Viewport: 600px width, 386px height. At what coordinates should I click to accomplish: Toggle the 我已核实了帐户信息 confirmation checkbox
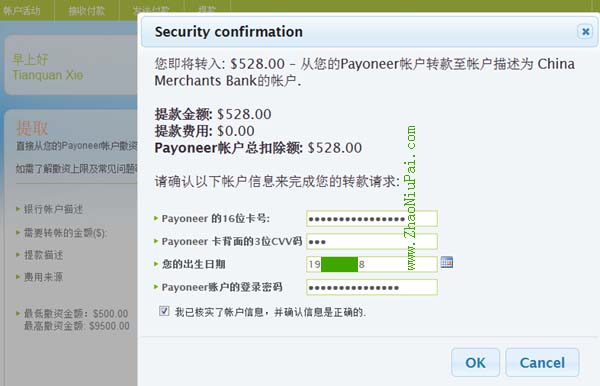[x=164, y=311]
